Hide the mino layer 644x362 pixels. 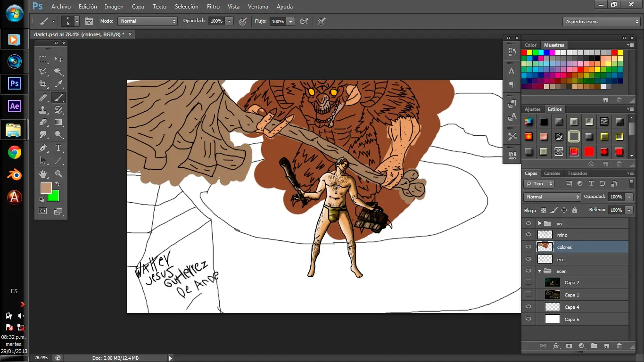tap(528, 235)
